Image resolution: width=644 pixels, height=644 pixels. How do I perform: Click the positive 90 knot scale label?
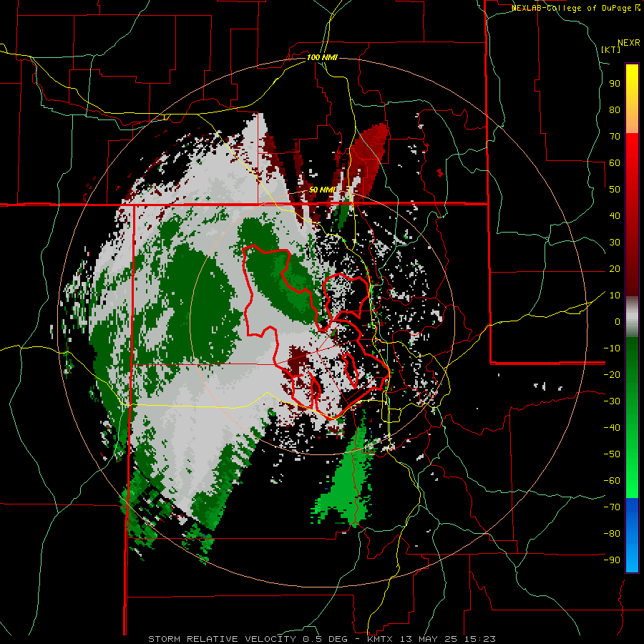[x=615, y=84]
